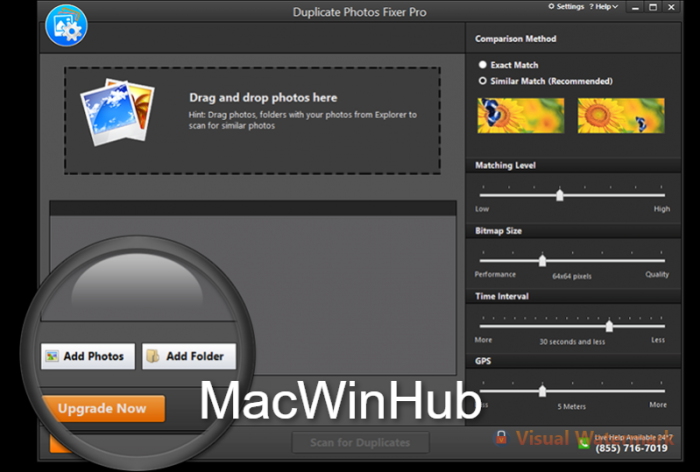This screenshot has height=472, width=700.
Task: Click the Duplicate Photos Fixer app logo
Action: (66, 25)
